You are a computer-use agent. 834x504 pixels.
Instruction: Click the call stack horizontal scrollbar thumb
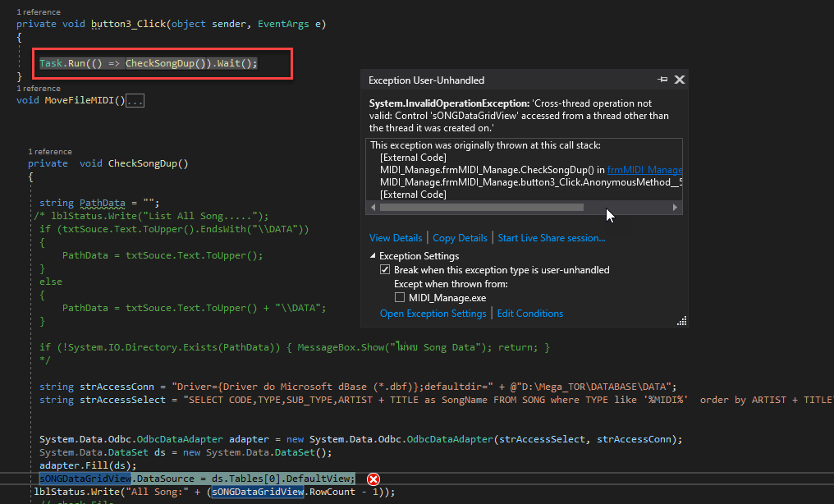481,208
